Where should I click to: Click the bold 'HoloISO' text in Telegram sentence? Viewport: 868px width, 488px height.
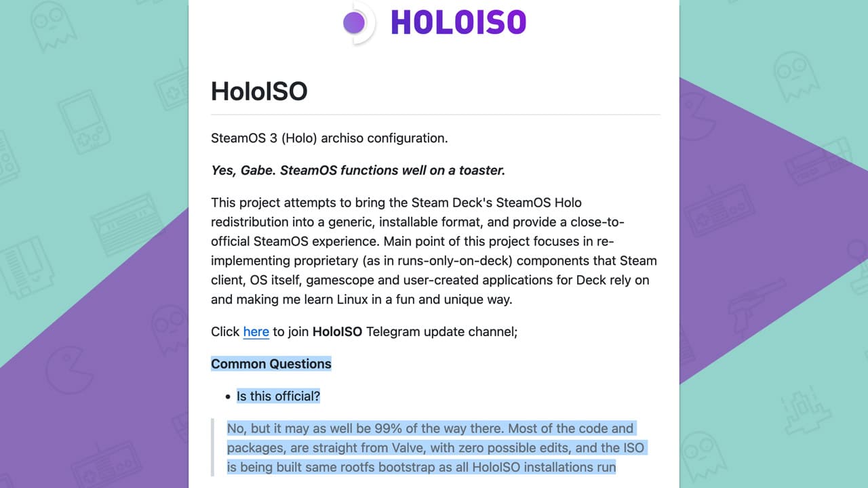point(338,331)
